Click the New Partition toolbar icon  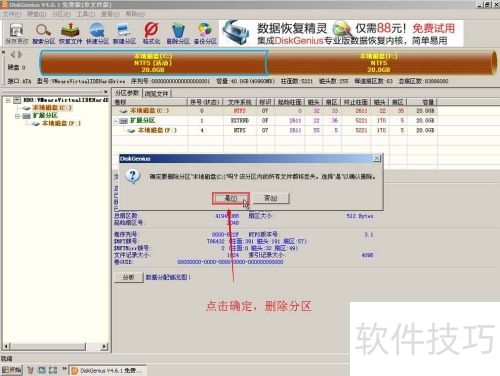tap(124, 34)
